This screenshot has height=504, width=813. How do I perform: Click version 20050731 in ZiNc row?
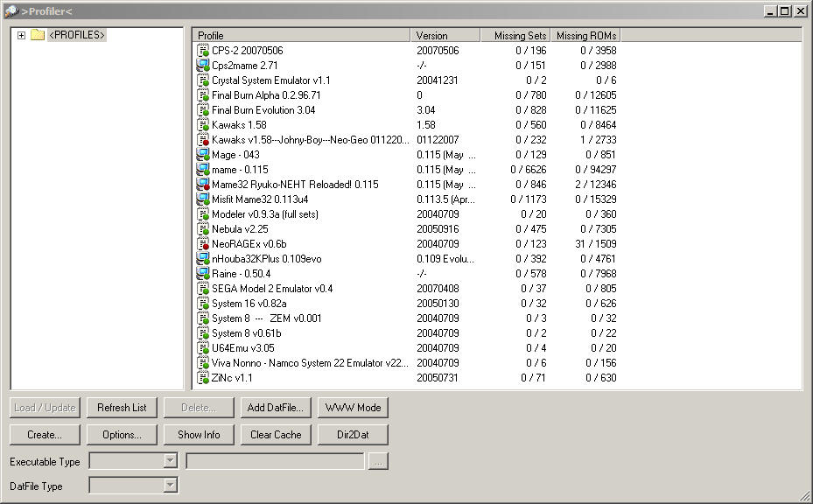438,377
